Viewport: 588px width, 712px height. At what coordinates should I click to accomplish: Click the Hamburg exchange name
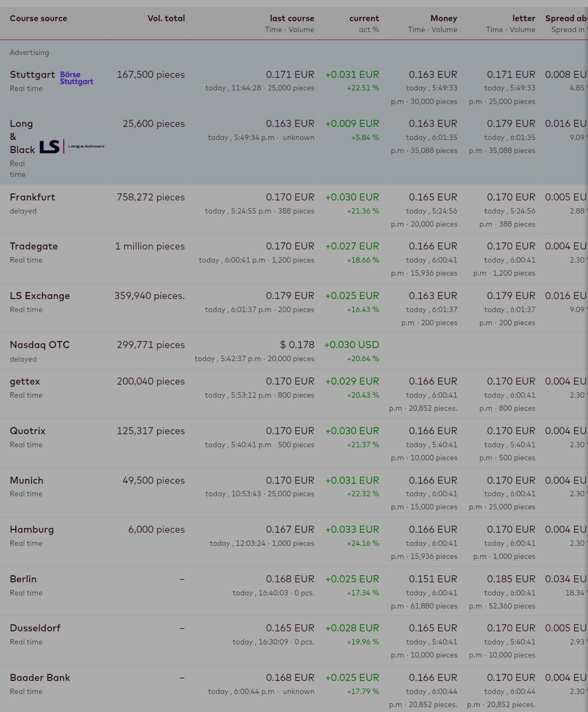[x=32, y=530]
